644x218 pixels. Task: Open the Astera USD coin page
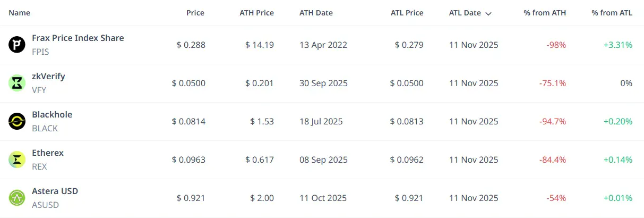[x=55, y=191]
